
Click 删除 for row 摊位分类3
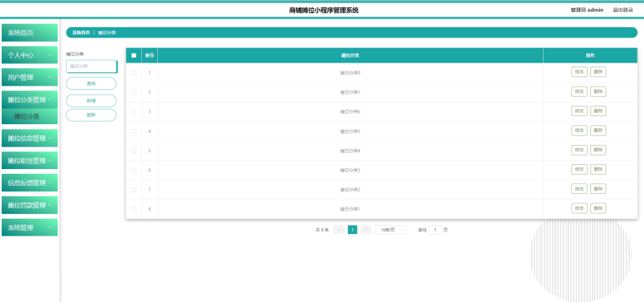click(x=598, y=169)
